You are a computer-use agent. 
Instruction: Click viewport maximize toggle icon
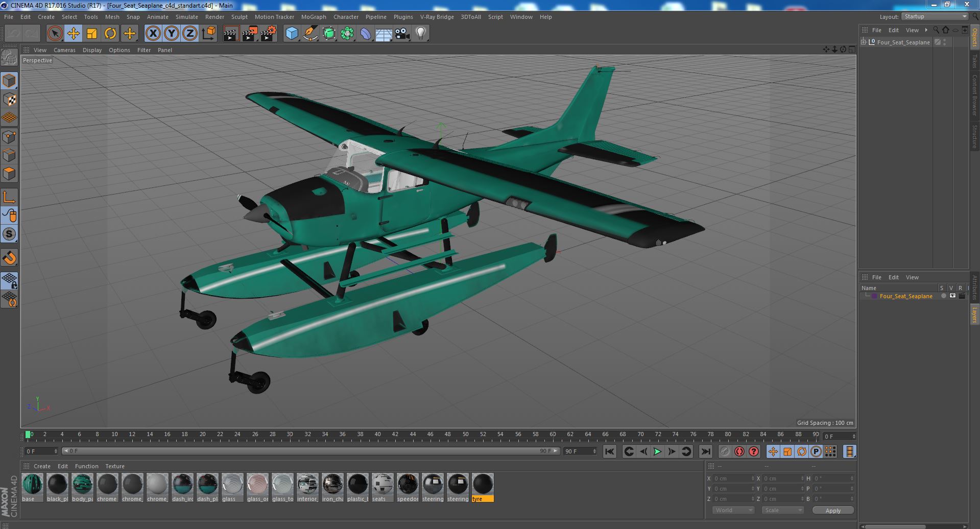(x=851, y=50)
